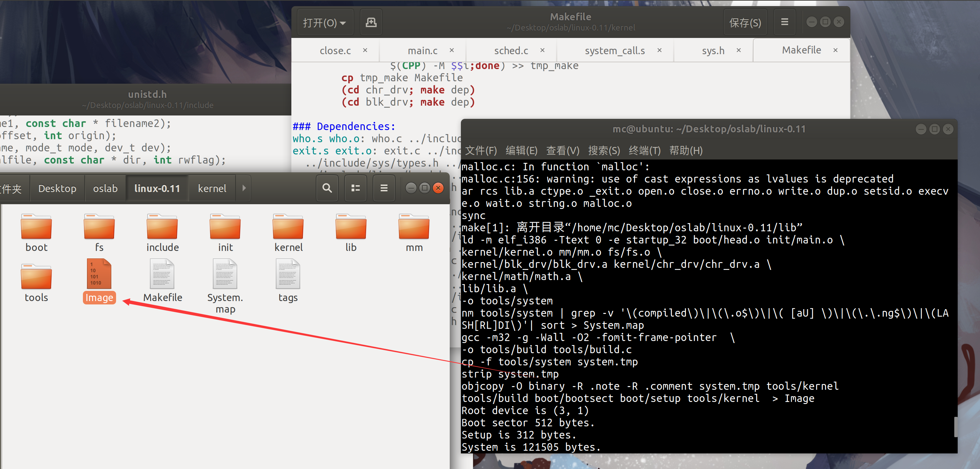
Task: Click terminal vertical scrollbar handle
Action: [955, 427]
